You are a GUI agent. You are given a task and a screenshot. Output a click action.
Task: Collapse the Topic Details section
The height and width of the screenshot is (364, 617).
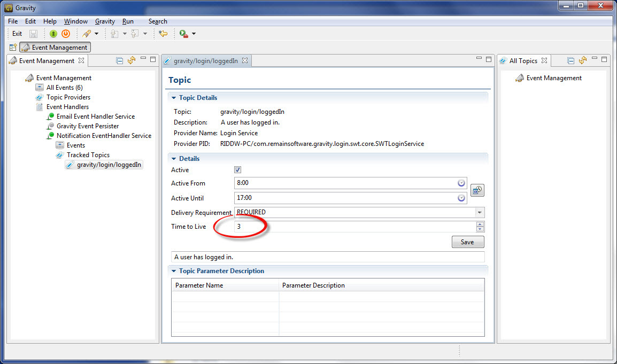[173, 98]
